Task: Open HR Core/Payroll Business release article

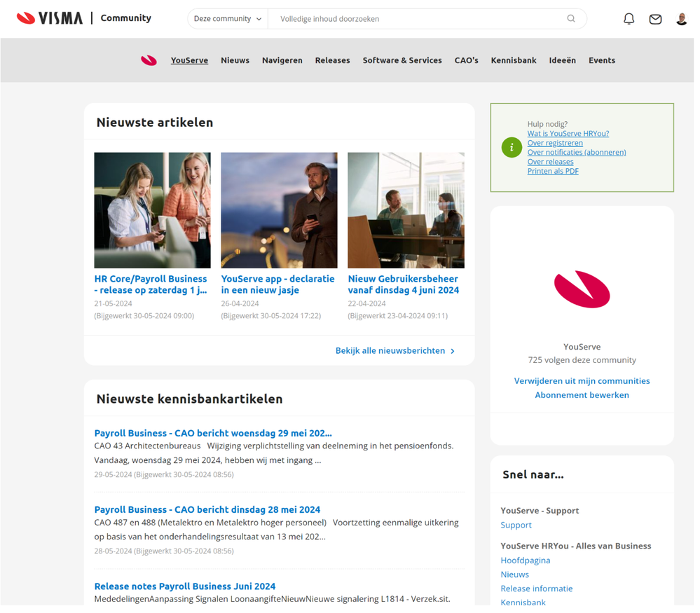Action: tap(151, 284)
